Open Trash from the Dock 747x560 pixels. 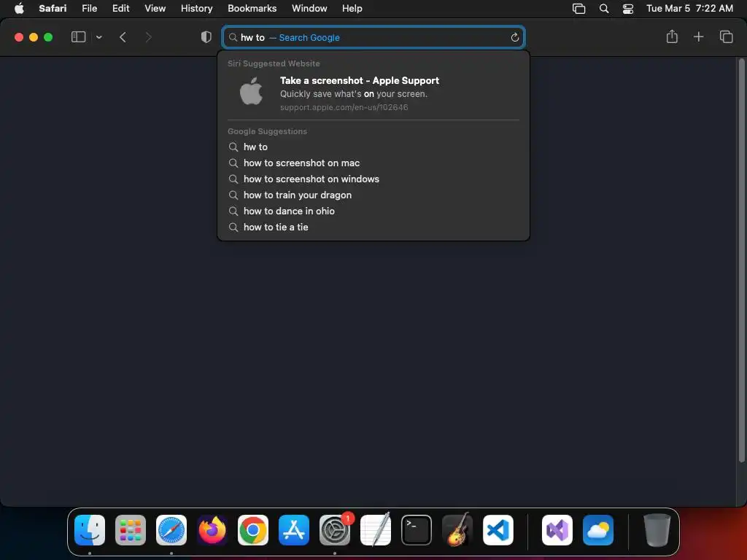tap(657, 530)
